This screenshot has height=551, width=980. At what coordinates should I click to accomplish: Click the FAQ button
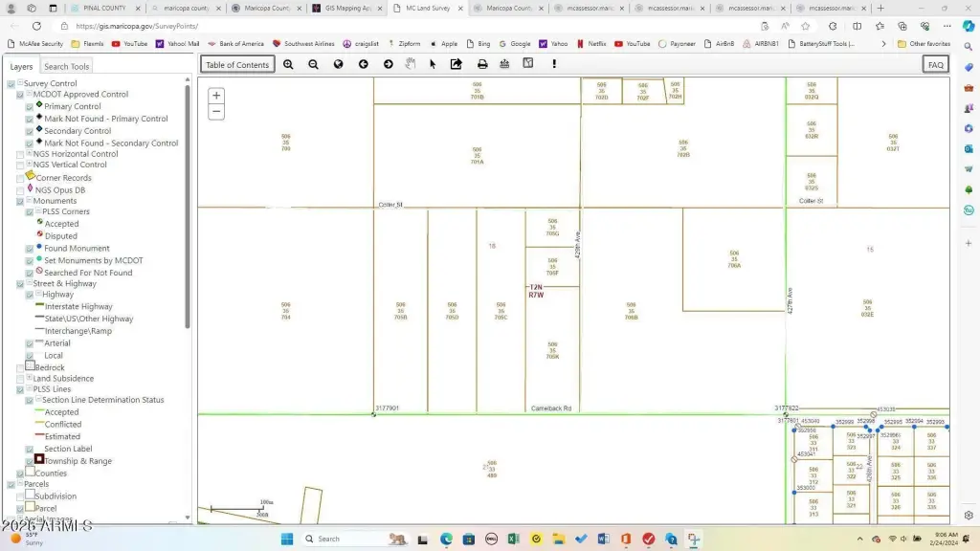point(935,64)
